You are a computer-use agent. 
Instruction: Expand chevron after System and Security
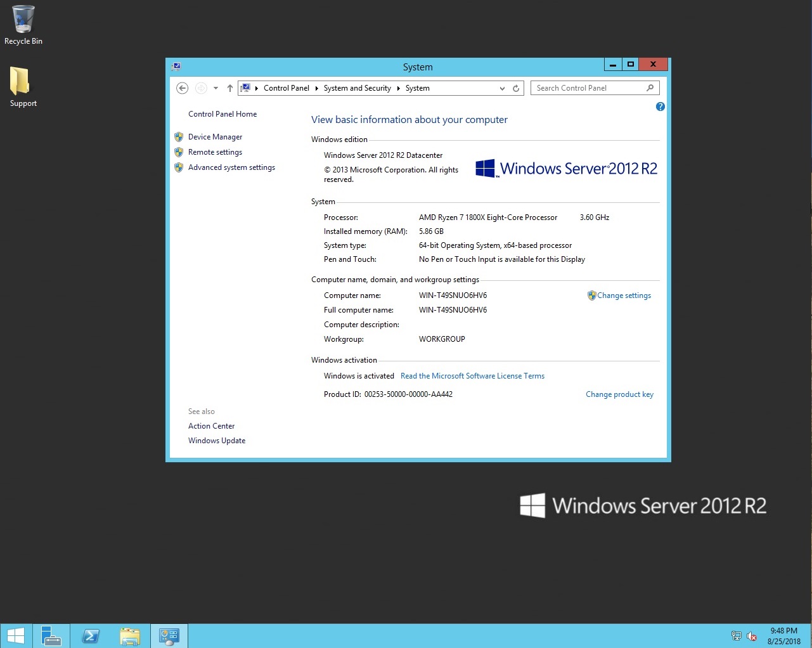pos(398,88)
